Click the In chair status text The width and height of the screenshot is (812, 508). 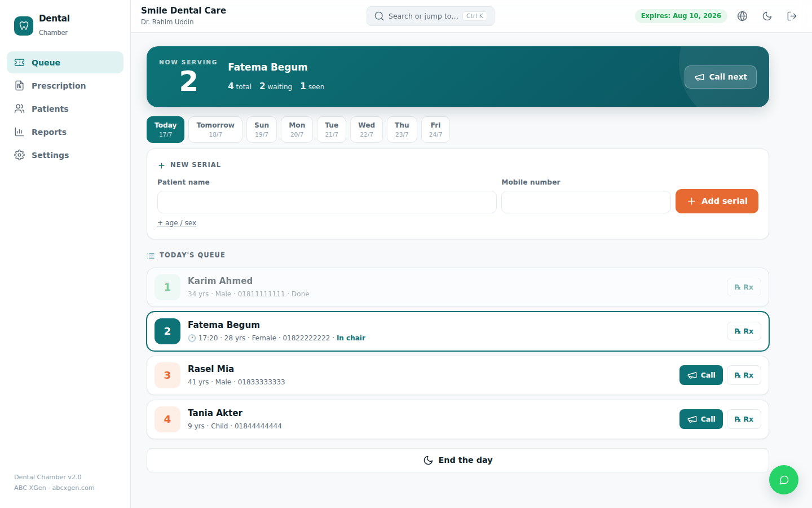[x=351, y=338]
